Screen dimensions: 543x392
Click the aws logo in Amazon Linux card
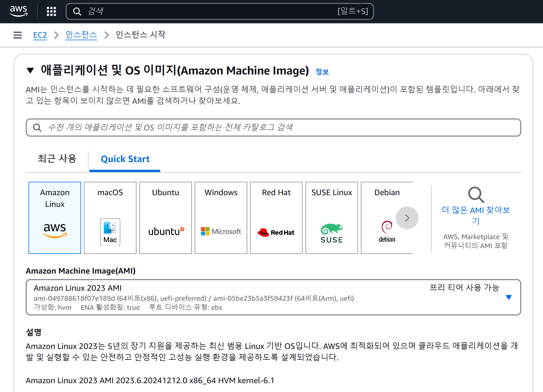55,230
